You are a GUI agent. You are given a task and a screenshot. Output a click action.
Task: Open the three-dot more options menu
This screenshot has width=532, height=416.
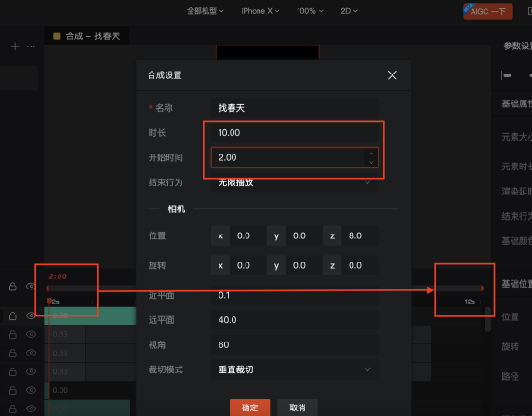click(x=31, y=47)
